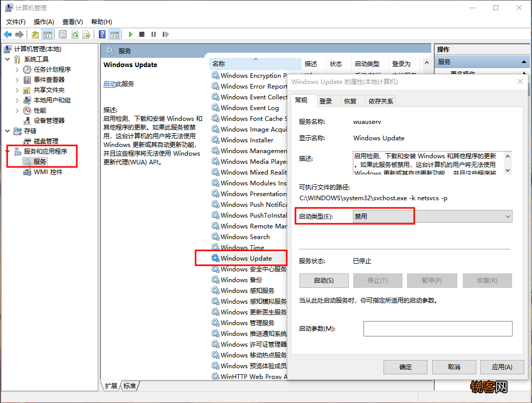532x403 pixels.
Task: Expand the 事件查看器 node arrow
Action: (x=17, y=80)
